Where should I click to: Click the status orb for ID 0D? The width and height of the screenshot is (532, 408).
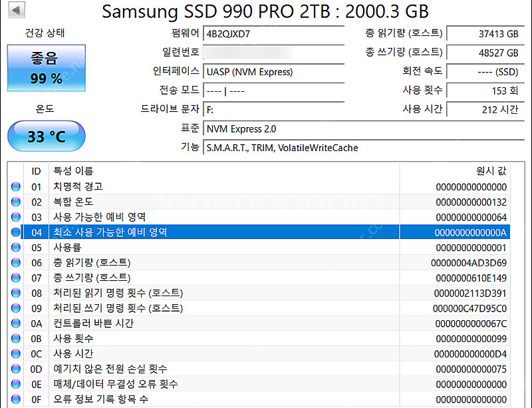pos(15,369)
